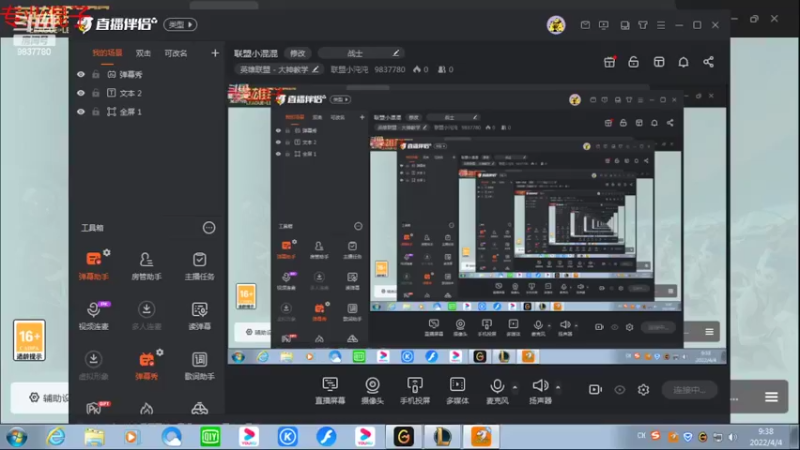Open the 读弹幕 tool

point(199,315)
